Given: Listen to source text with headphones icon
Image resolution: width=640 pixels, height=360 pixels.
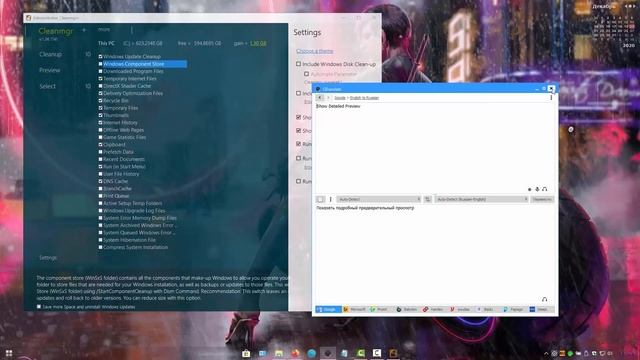Looking at the screenshot, I should click(x=544, y=189).
